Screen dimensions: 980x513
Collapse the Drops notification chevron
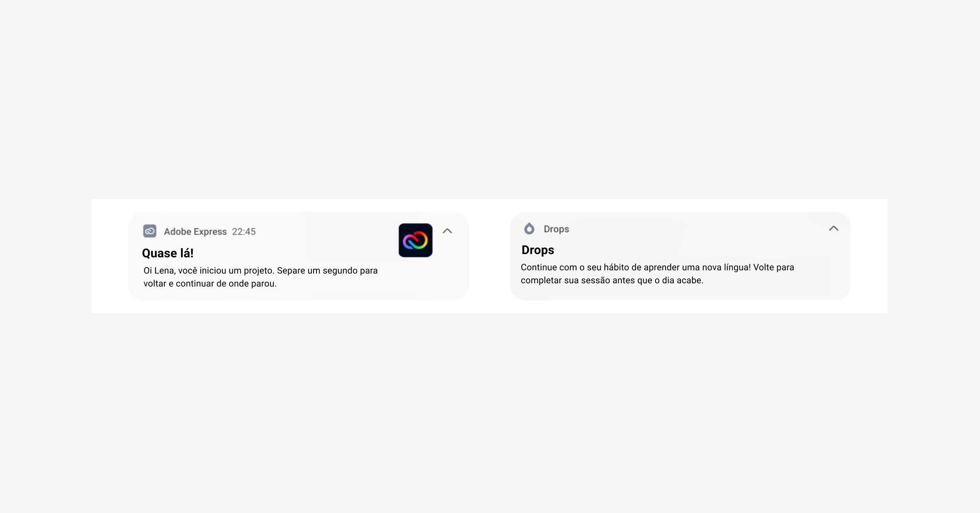click(x=833, y=228)
